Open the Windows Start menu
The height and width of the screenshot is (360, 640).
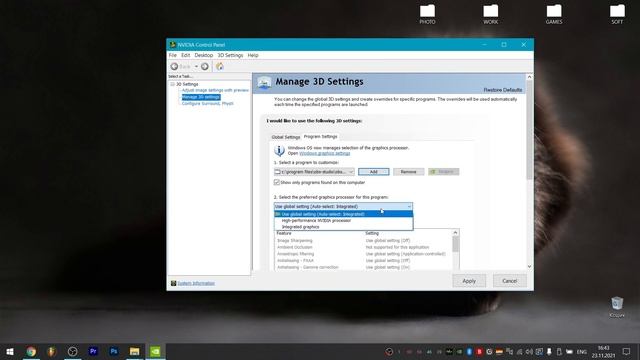coord(10,351)
